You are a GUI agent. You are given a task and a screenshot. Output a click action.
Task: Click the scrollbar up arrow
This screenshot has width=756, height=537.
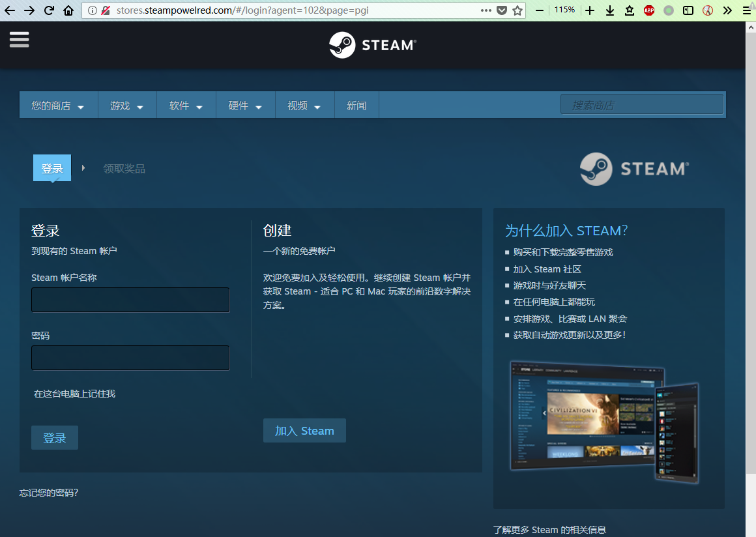[751, 27]
